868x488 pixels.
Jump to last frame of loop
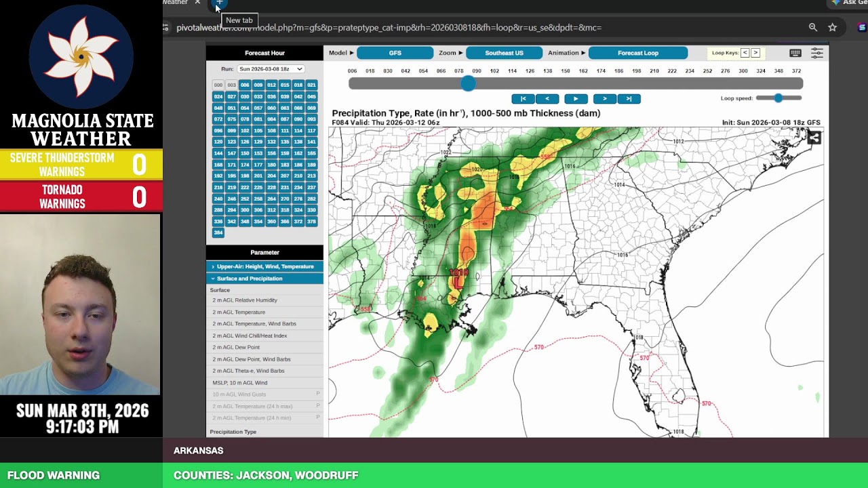[629, 99]
